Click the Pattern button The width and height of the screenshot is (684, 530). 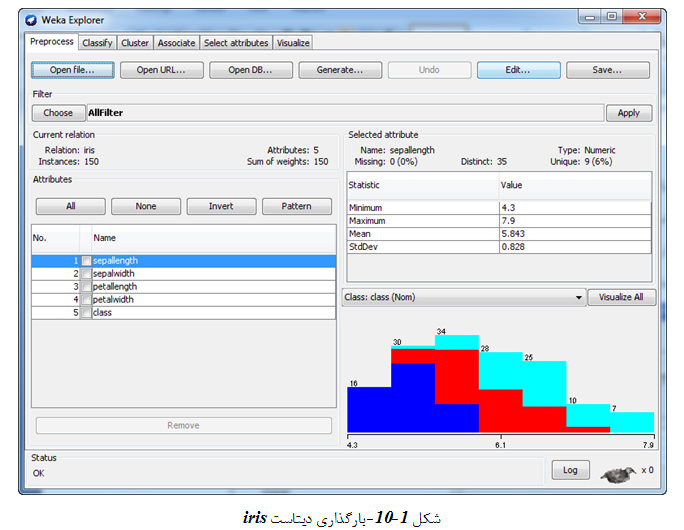pos(297,206)
